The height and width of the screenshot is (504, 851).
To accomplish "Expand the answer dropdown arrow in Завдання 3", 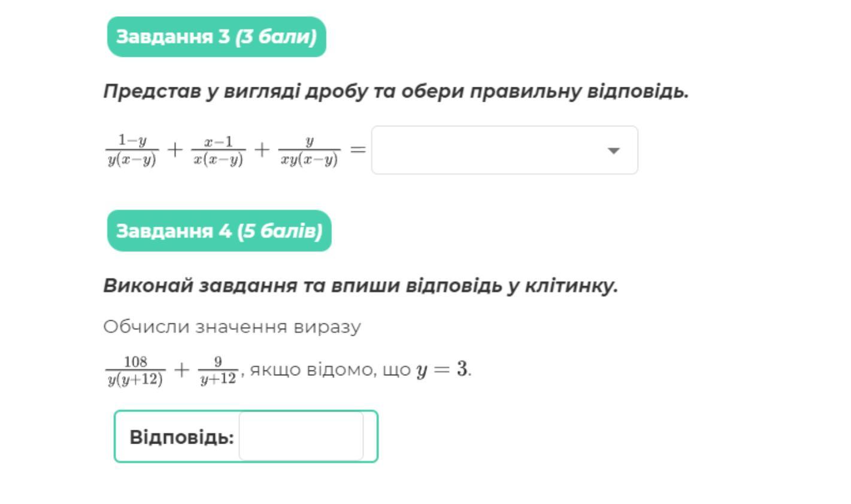I will [613, 151].
